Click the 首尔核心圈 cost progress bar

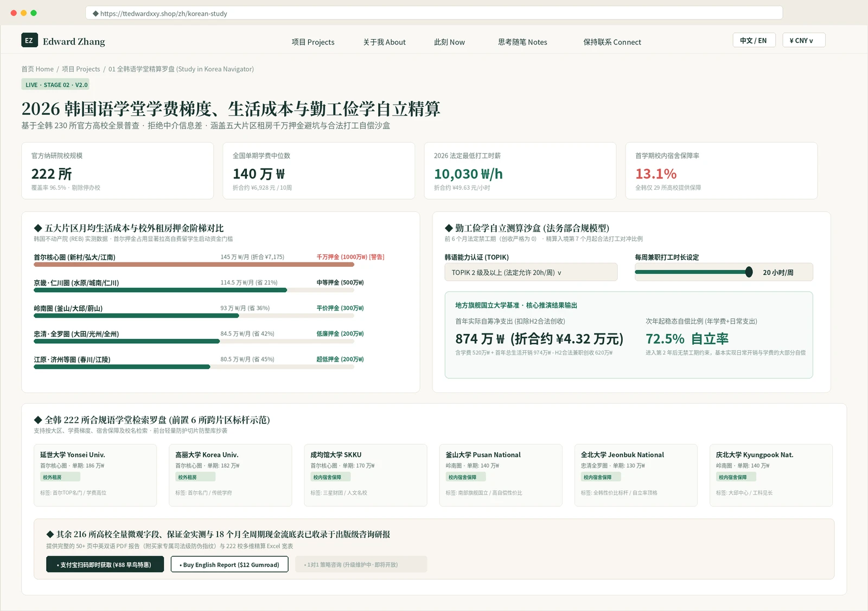click(194, 265)
